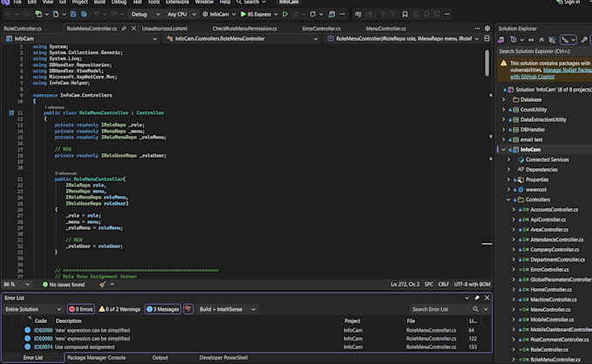Screen dimensions: 592x364
Task: Click the IDE0074 error code link
Action: (44, 347)
